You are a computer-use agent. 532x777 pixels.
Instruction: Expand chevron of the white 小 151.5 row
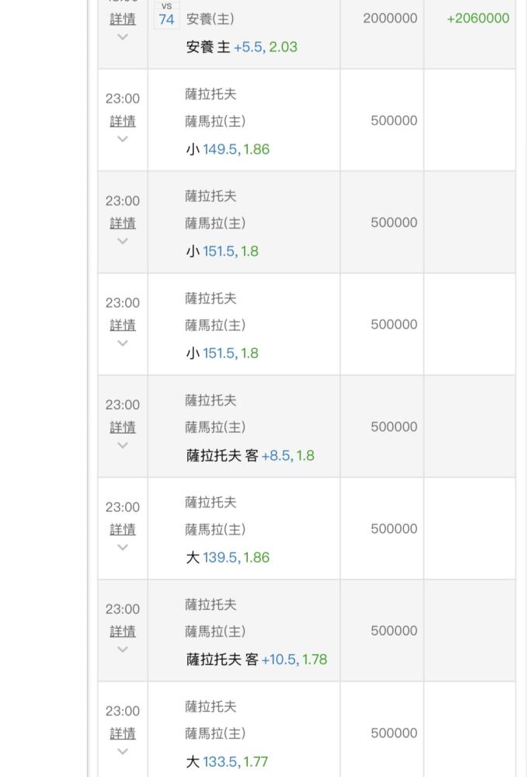[123, 343]
